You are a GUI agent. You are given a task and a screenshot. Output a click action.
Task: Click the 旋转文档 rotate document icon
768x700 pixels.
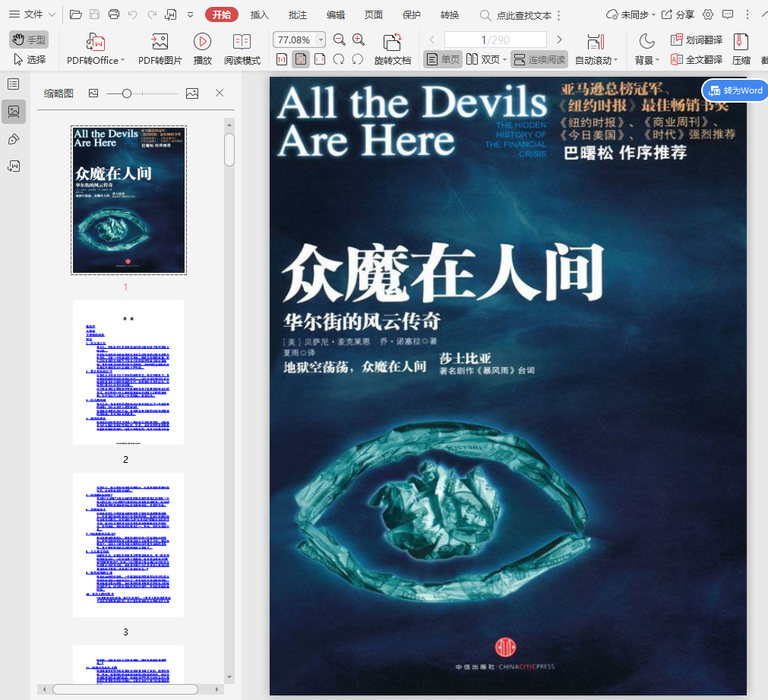tap(392, 42)
